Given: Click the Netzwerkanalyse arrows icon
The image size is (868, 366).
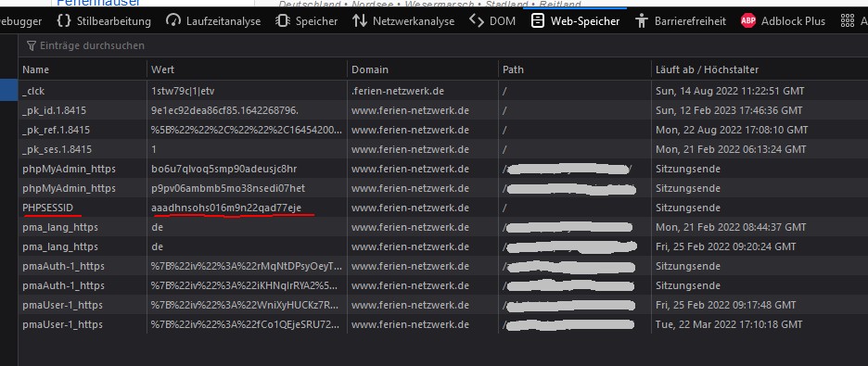Looking at the screenshot, I should 360,21.
